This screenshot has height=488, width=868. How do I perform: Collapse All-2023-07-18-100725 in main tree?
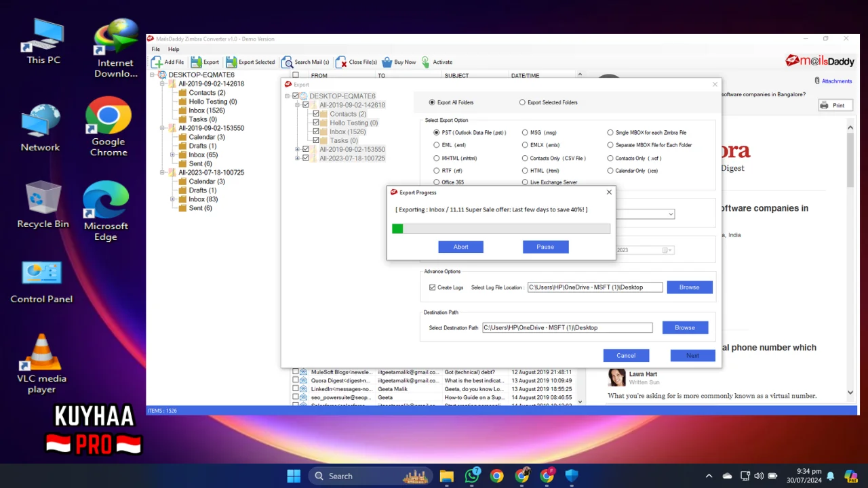pos(163,172)
